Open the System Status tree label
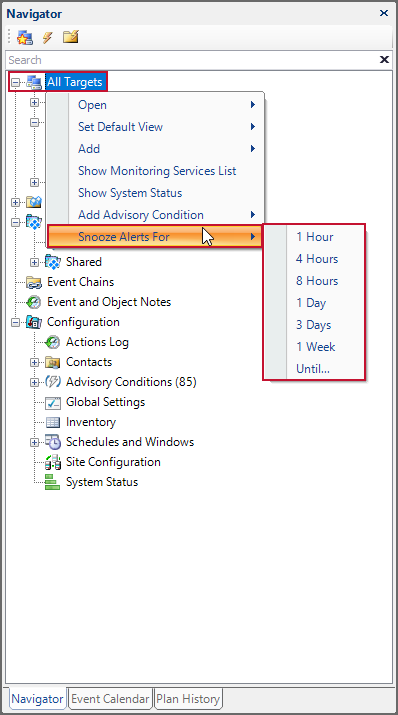Viewport: 398px width, 715px height. [x=102, y=482]
